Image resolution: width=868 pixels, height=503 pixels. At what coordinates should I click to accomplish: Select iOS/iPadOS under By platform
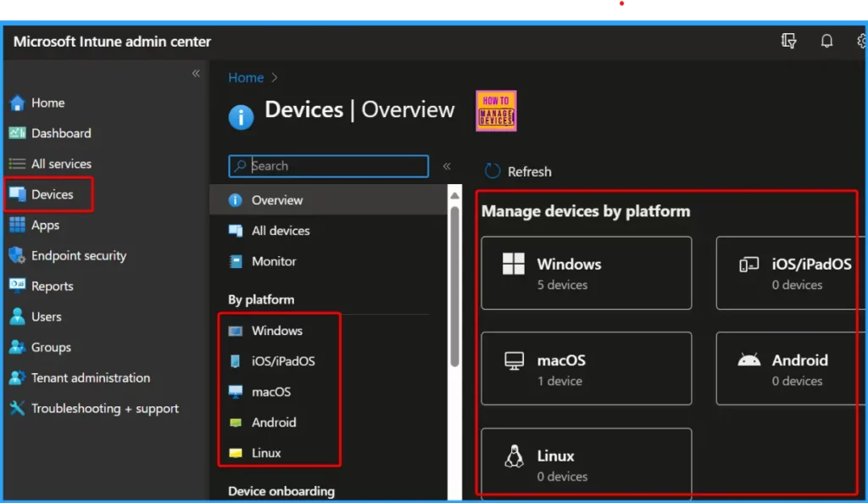(x=283, y=361)
